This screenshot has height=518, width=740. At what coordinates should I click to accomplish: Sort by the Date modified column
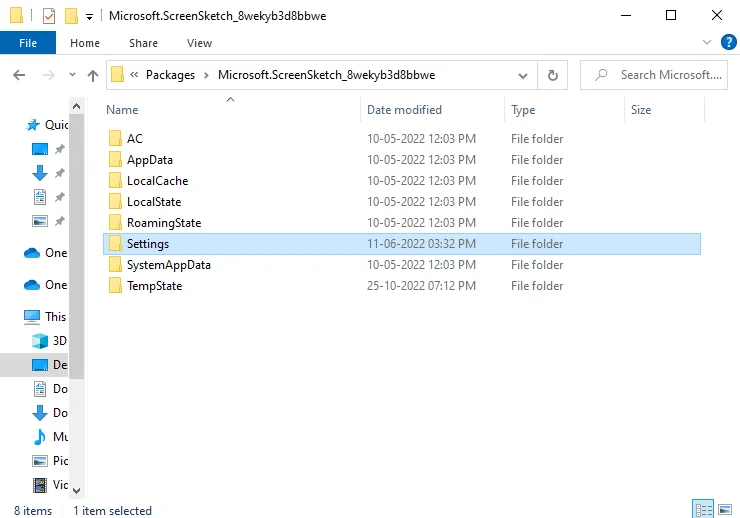pos(432,110)
